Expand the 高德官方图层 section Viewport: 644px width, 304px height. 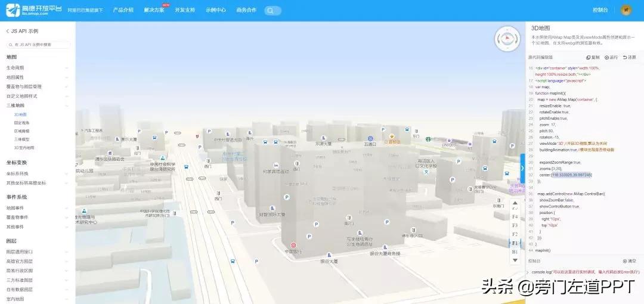click(x=38, y=261)
